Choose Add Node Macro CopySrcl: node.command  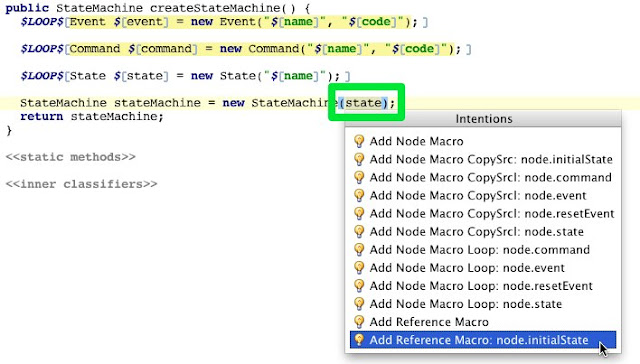point(483,177)
